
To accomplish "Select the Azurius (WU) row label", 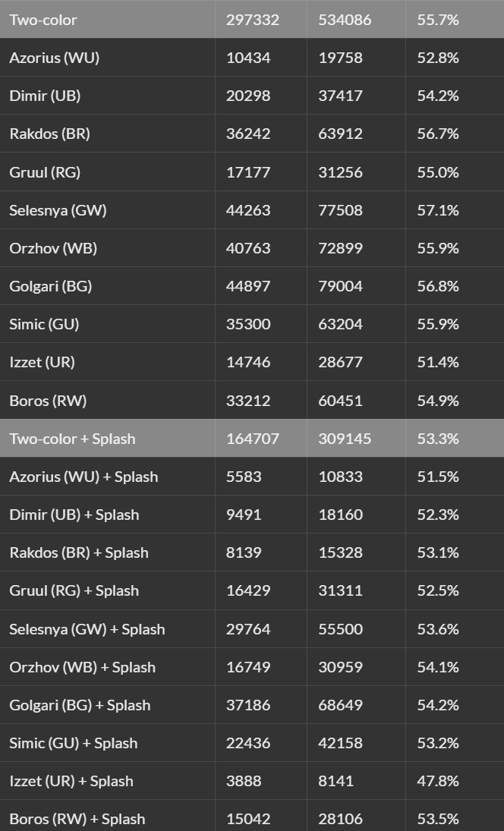I will click(x=54, y=58).
